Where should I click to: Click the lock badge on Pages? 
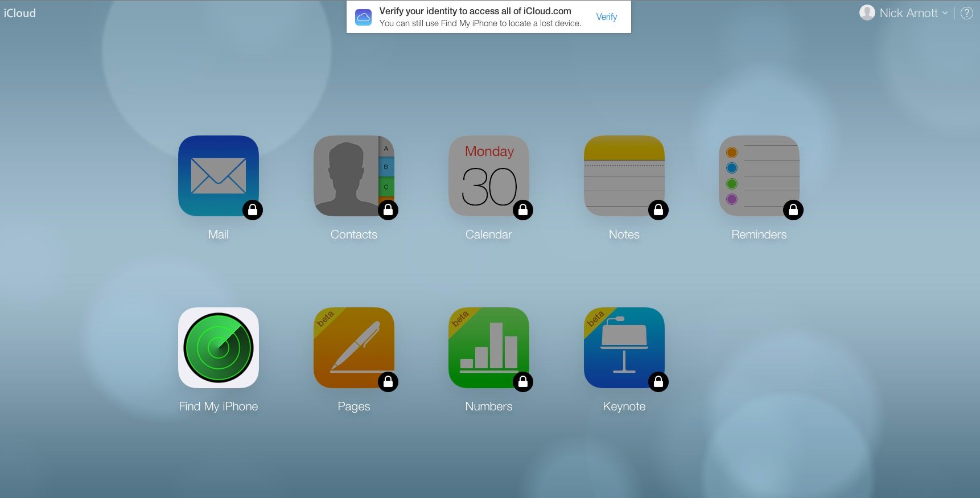tap(388, 382)
